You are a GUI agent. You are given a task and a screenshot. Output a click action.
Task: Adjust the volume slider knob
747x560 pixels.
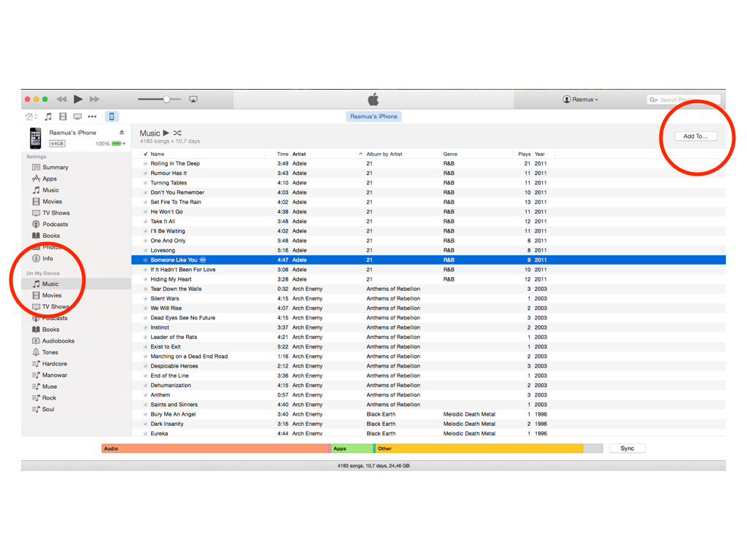pyautogui.click(x=166, y=99)
